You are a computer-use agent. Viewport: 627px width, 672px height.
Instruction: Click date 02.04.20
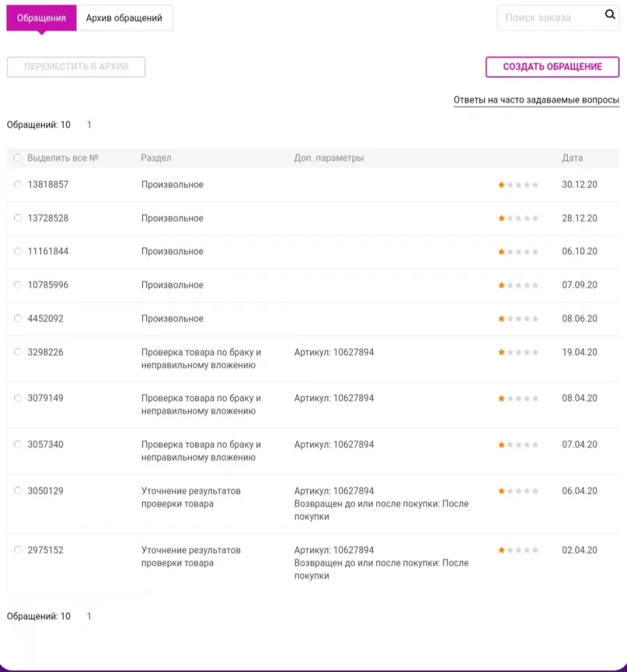click(580, 550)
